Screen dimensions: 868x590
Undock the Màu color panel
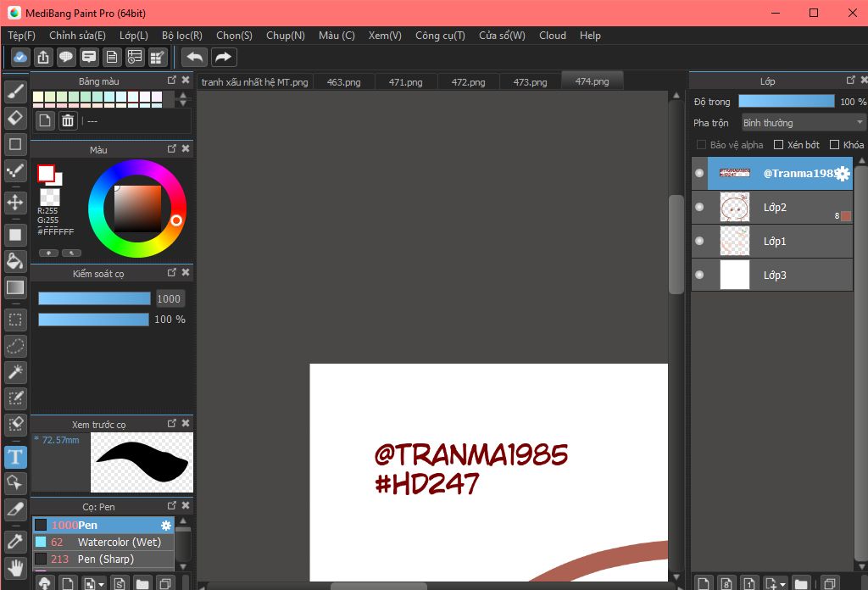(171, 149)
